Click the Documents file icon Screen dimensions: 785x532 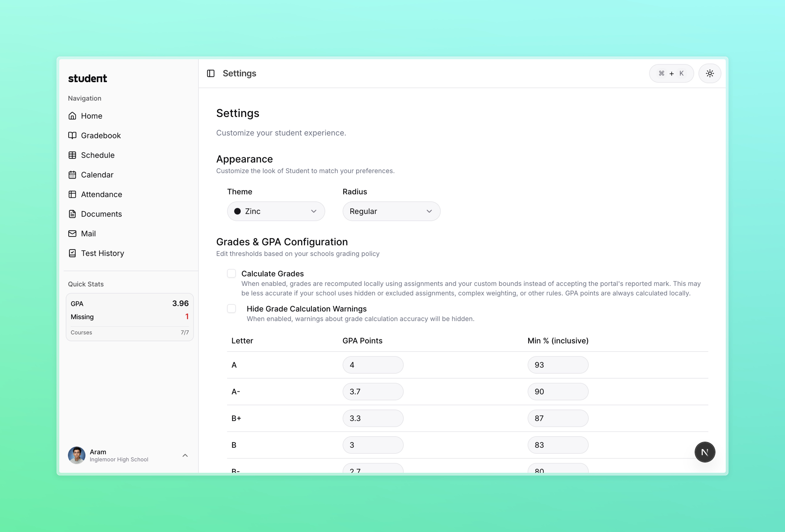pos(72,214)
